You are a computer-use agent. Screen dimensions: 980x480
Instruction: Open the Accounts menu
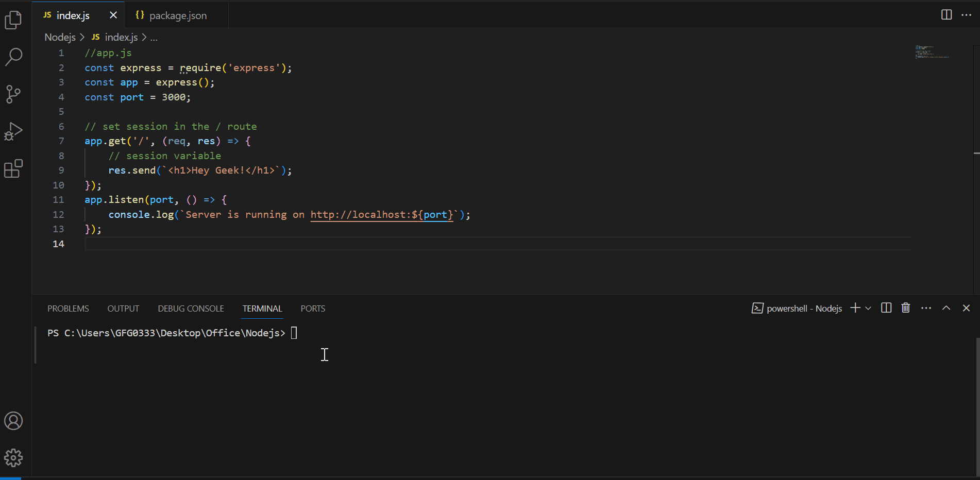click(13, 420)
